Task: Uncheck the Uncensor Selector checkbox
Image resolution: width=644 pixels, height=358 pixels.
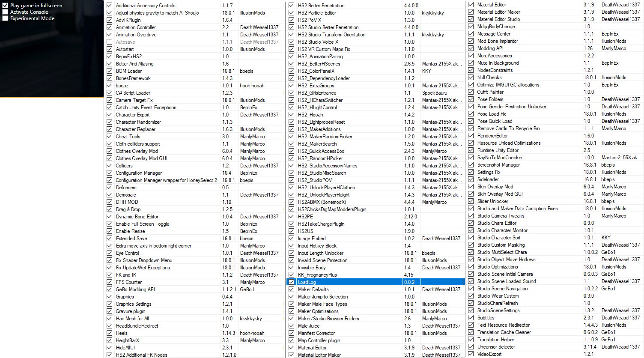Action: click(x=471, y=347)
